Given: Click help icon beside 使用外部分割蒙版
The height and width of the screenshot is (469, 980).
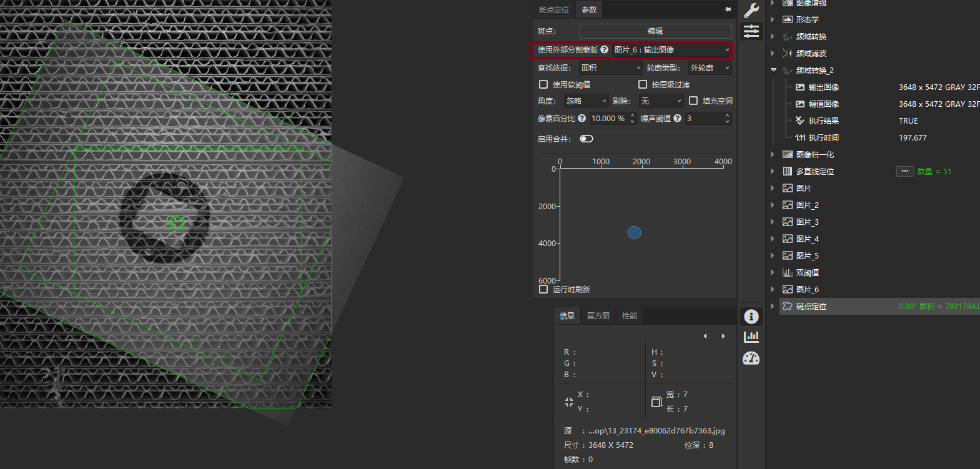Looking at the screenshot, I should [605, 49].
